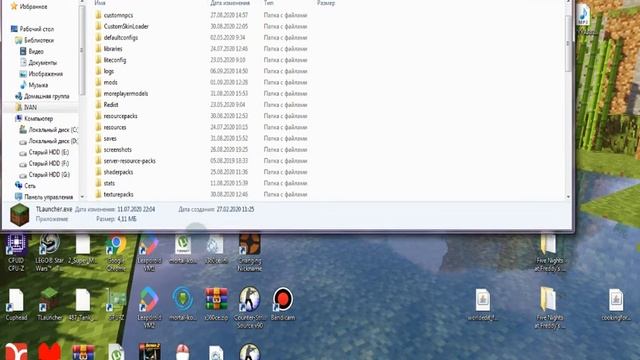Select the mods folder
Viewport: 640px width, 360px height.
(110, 82)
